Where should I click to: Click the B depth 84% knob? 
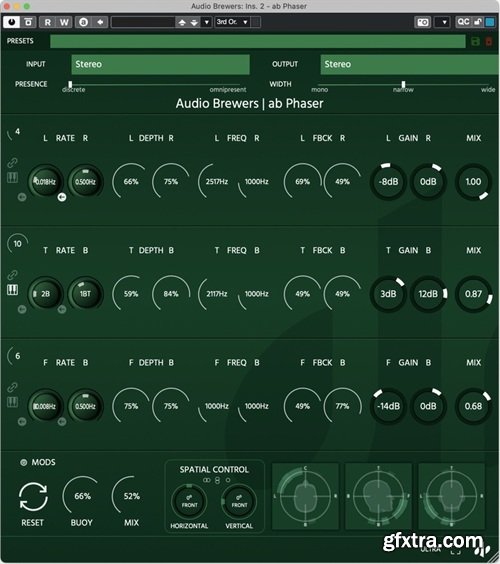pos(171,294)
